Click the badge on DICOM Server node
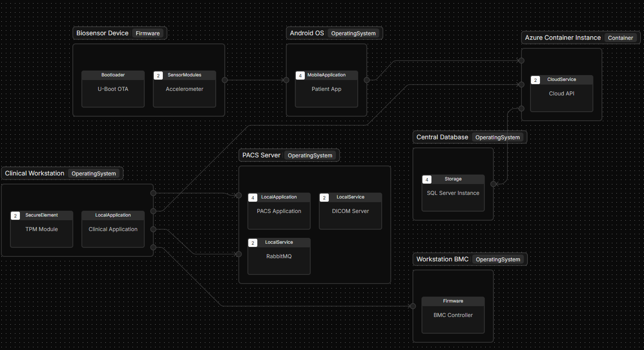 (x=324, y=198)
